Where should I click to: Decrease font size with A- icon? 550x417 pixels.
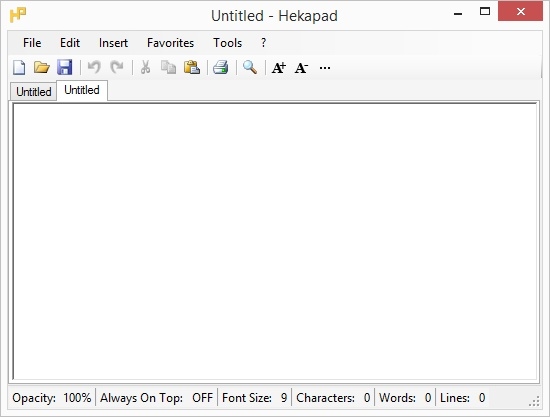[301, 67]
